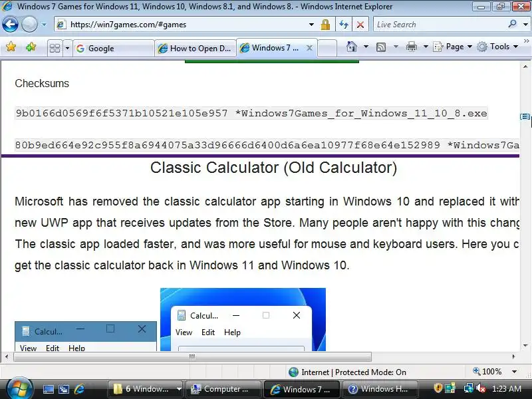Click Internet | Protected Mode: On status
This screenshot has height=399, width=532.
click(x=354, y=372)
